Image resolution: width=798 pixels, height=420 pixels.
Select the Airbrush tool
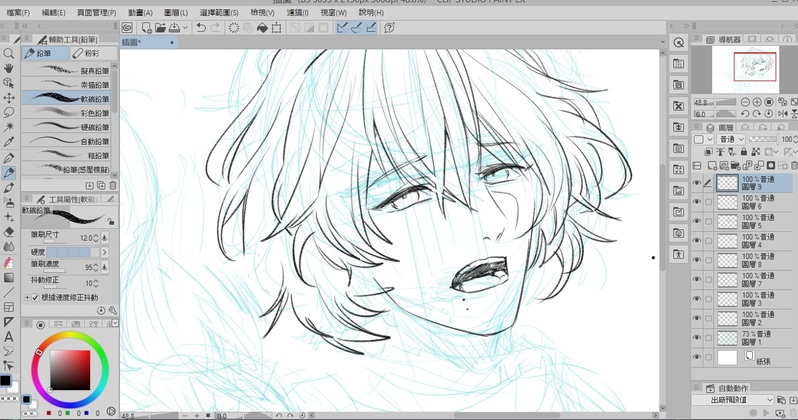tap(8, 203)
